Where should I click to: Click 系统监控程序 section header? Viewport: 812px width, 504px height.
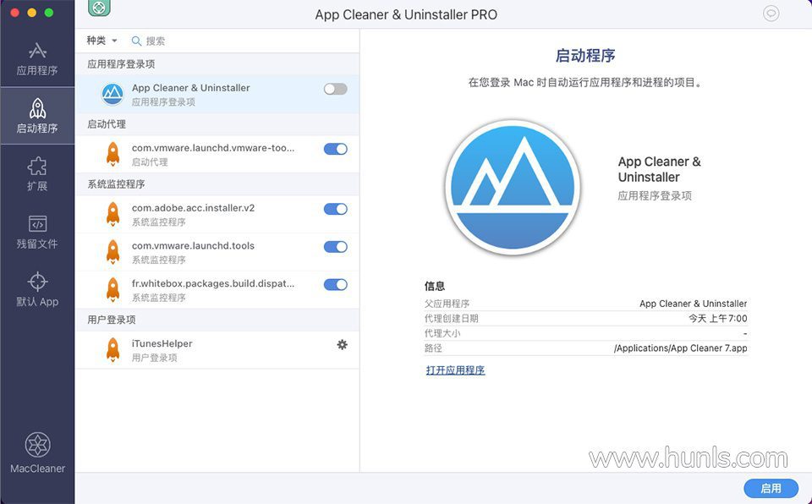pyautogui.click(x=116, y=184)
